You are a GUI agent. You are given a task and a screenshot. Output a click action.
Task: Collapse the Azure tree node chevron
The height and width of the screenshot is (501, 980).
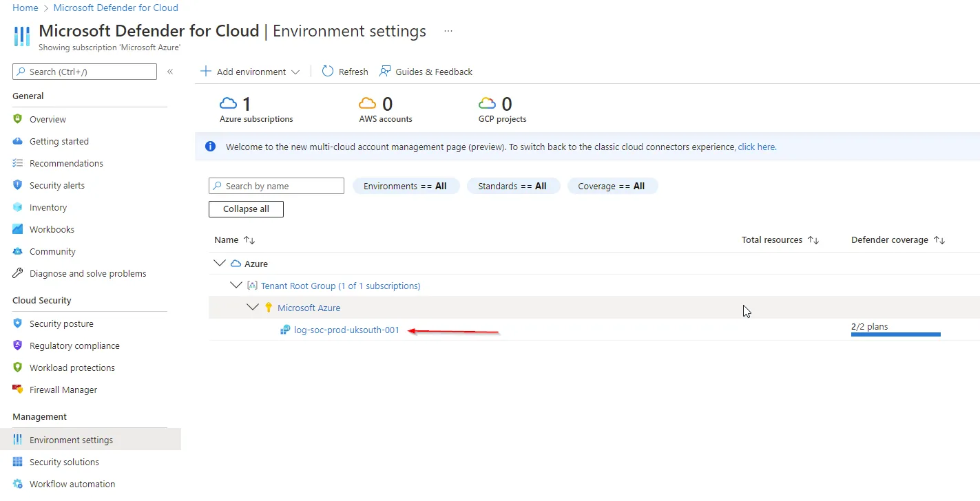click(220, 264)
